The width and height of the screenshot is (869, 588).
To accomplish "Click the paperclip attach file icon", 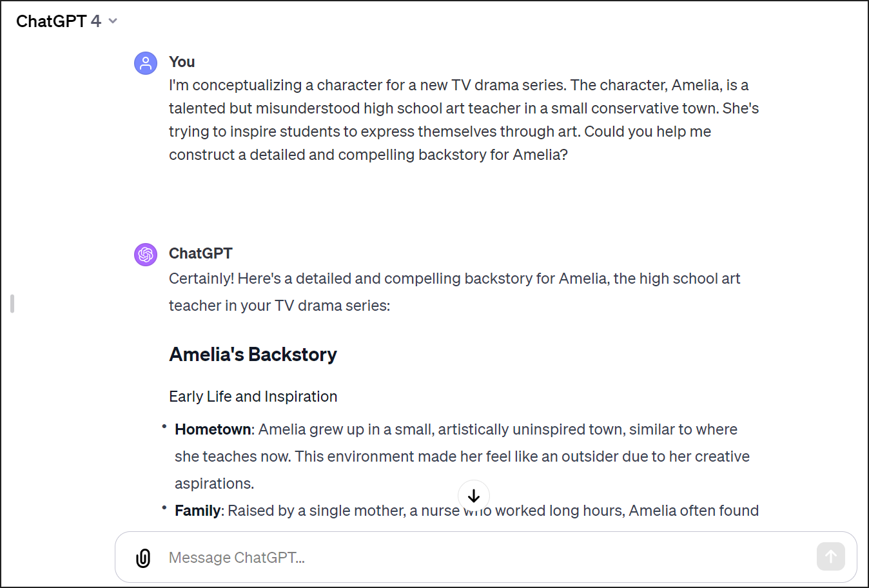I will [143, 558].
